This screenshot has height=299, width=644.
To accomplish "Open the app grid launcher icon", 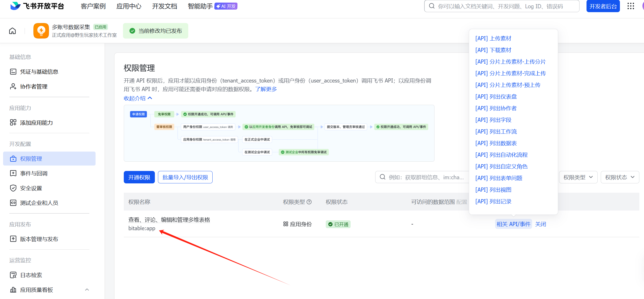I will pyautogui.click(x=631, y=6).
